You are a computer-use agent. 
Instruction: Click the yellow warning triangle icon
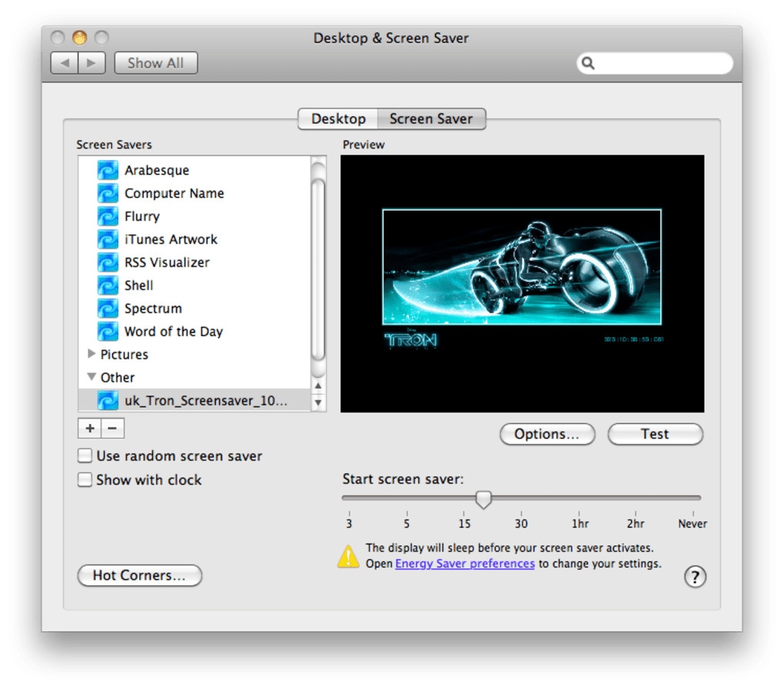(348, 556)
